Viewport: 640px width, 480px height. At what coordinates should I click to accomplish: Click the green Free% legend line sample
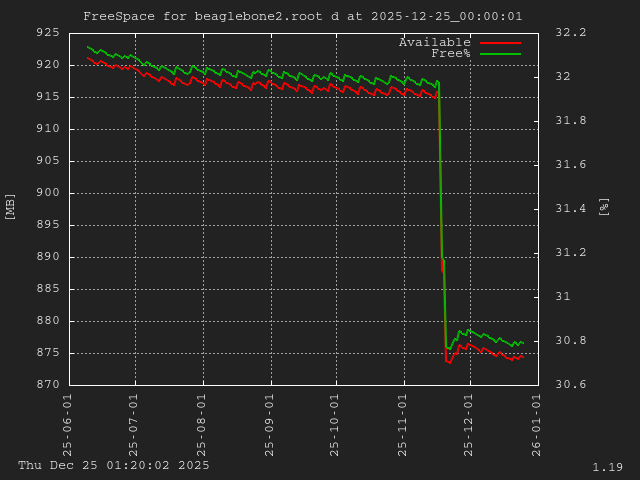[500, 54]
